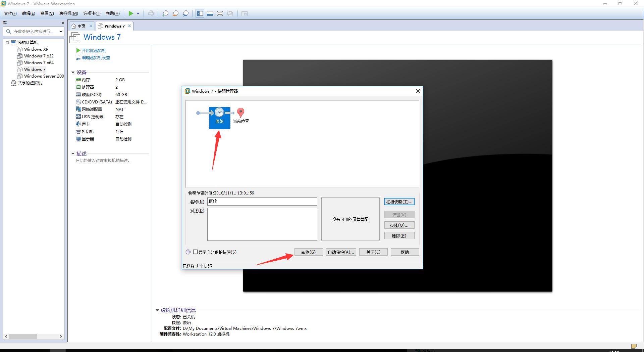644x352 pixels.
Task: Click the snapshot 名称 input field
Action: click(262, 202)
